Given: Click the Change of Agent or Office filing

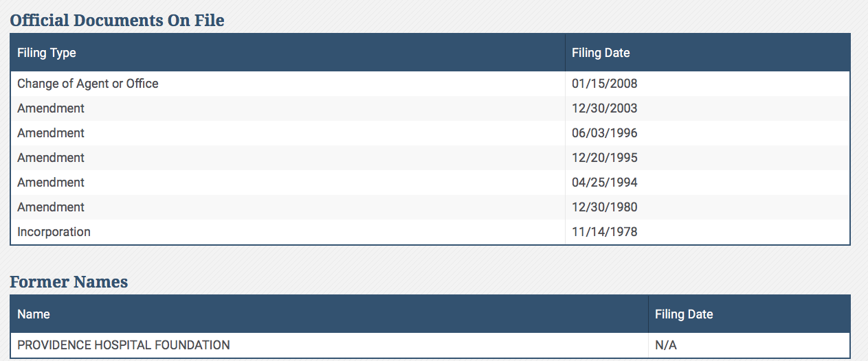Looking at the screenshot, I should click(x=88, y=84).
